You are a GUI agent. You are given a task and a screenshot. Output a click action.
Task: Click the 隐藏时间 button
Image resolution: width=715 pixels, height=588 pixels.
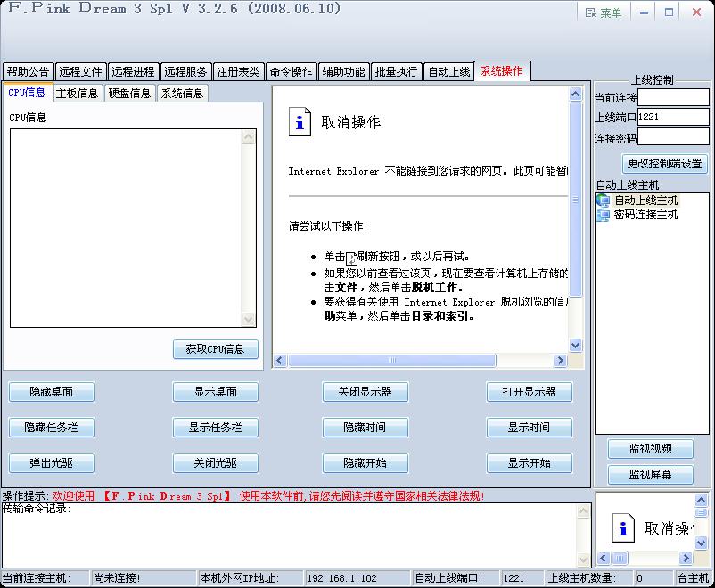pos(366,428)
